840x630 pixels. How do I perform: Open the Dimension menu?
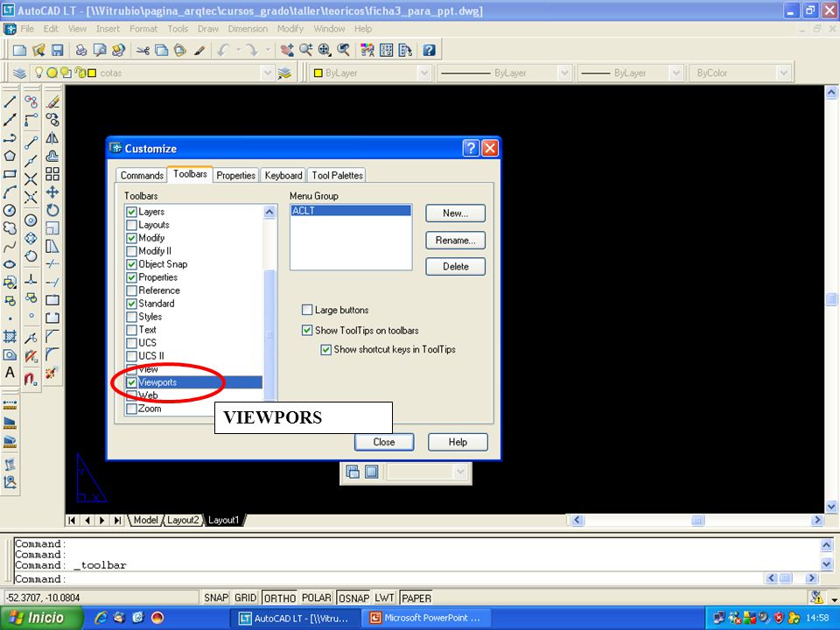pyautogui.click(x=248, y=29)
